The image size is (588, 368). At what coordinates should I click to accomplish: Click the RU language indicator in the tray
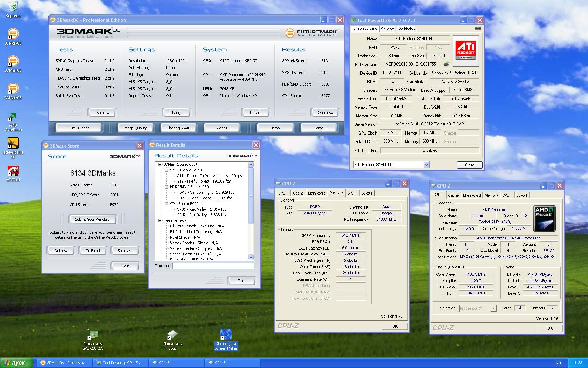pos(558,363)
